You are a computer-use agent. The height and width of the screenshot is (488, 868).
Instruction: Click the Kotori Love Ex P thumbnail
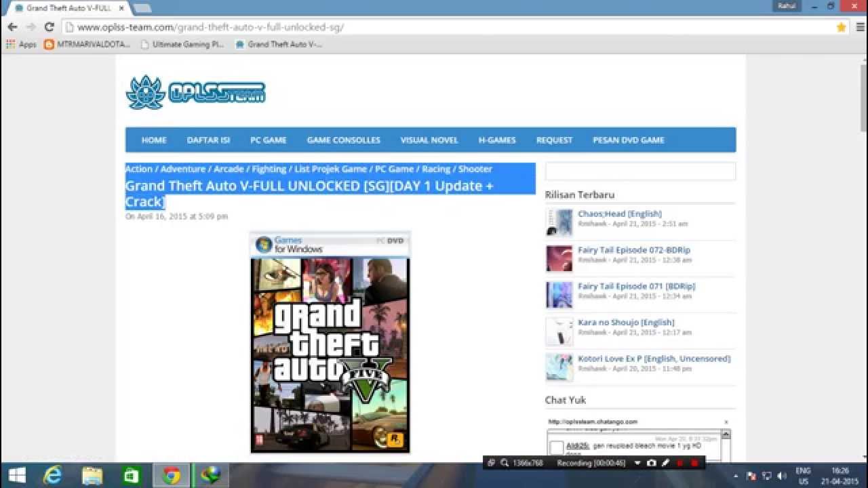click(x=559, y=367)
